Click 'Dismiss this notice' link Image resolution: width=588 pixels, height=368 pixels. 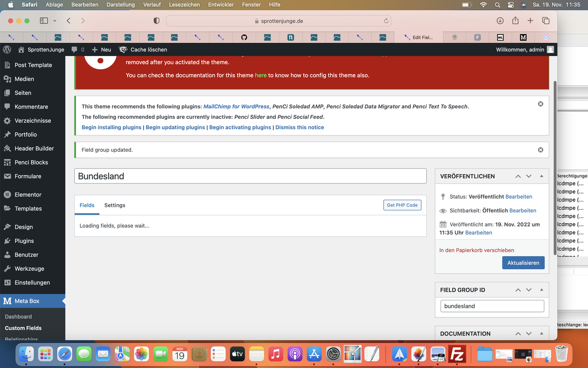pos(300,127)
